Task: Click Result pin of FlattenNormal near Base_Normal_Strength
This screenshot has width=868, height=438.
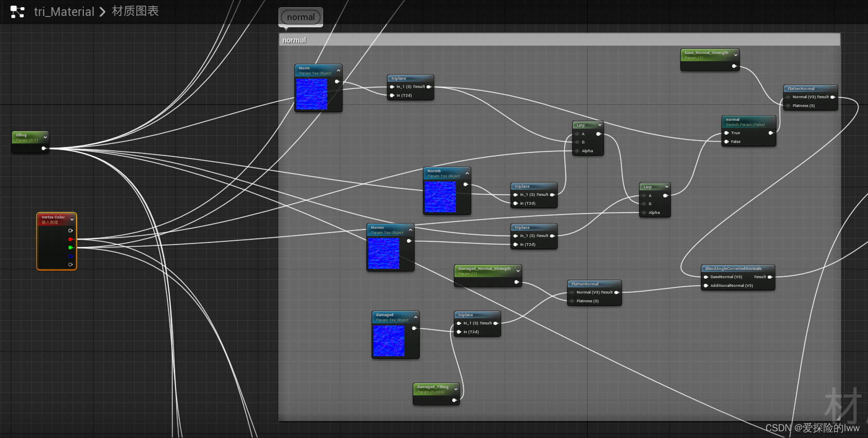Action: (x=832, y=97)
